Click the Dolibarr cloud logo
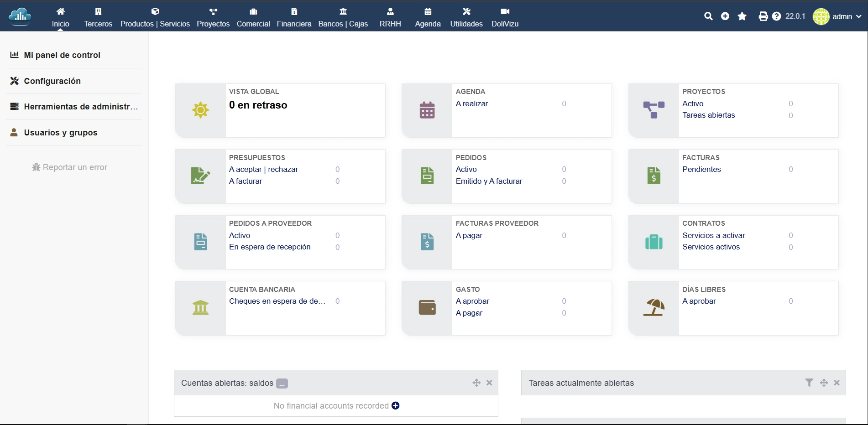Image resolution: width=868 pixels, height=425 pixels. [20, 16]
